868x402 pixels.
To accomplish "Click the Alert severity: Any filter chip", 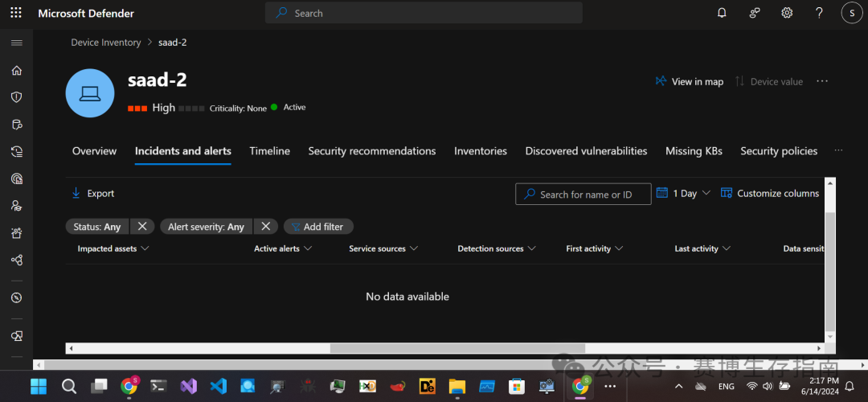I will pyautogui.click(x=207, y=227).
